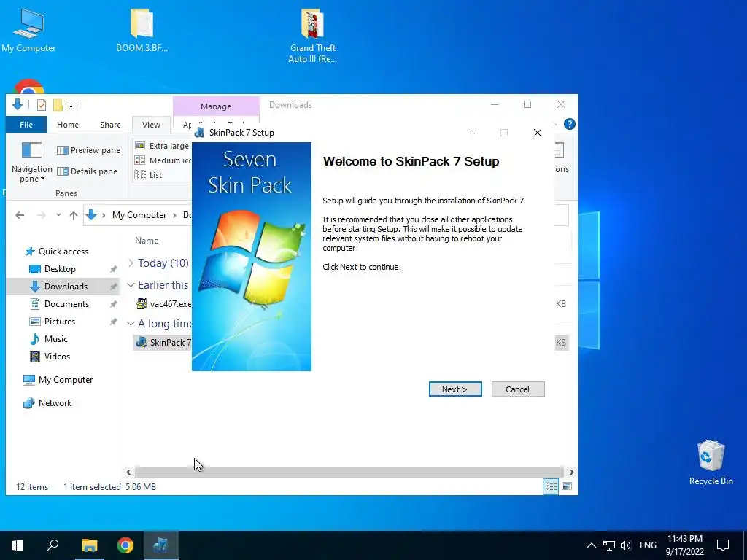Open volume control in system tray
The width and height of the screenshot is (747, 560).
coord(626,545)
